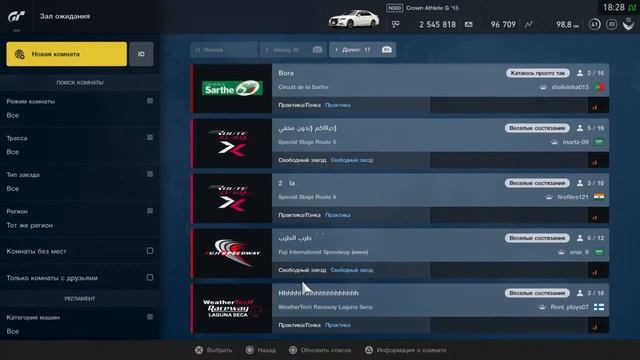Click track name WeatherTech Raceway Laguna Seca

click(325, 307)
